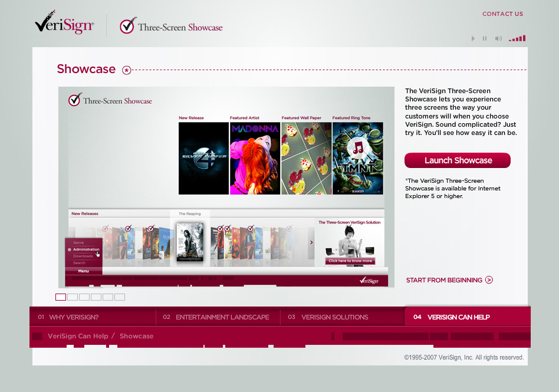Click the 'Featured Ring Tone' label
Image resolution: width=559 pixels, height=392 pixels.
(351, 118)
